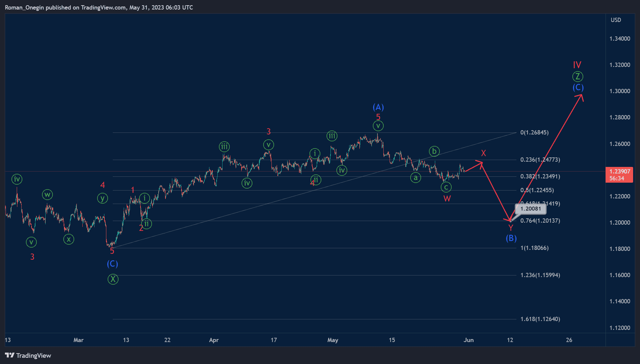
Task: Click the green circled Ⓧ marker below (C)
Action: [113, 279]
